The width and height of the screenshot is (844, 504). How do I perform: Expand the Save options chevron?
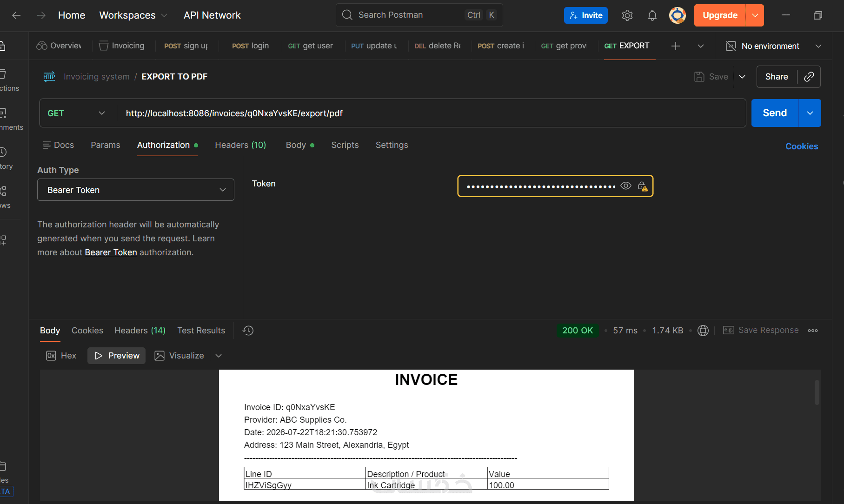pos(742,77)
